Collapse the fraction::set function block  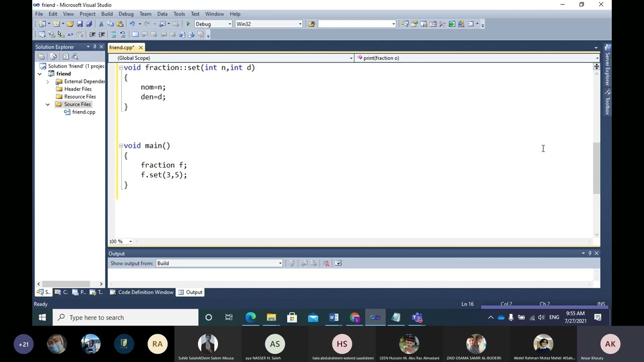(121, 67)
